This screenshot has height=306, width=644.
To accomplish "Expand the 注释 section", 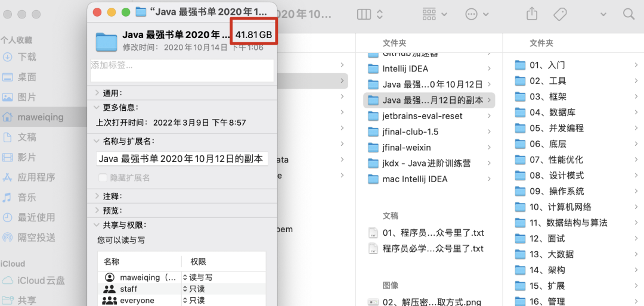I will tap(97, 196).
